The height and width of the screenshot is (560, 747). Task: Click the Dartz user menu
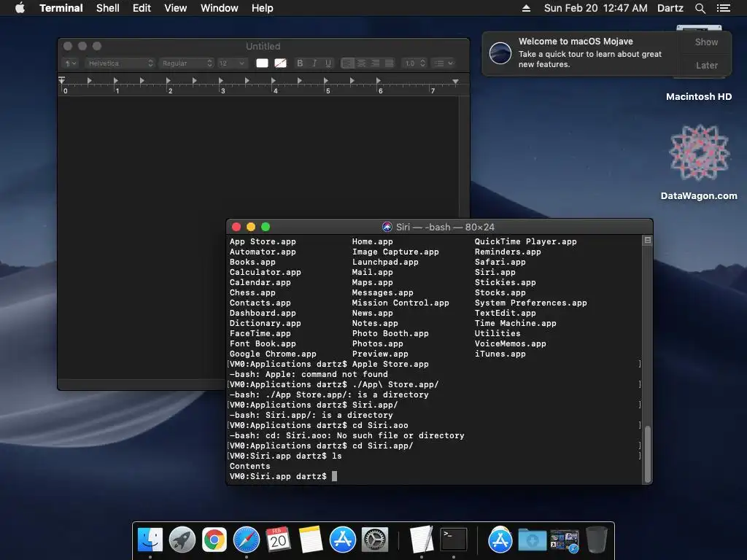670,8
